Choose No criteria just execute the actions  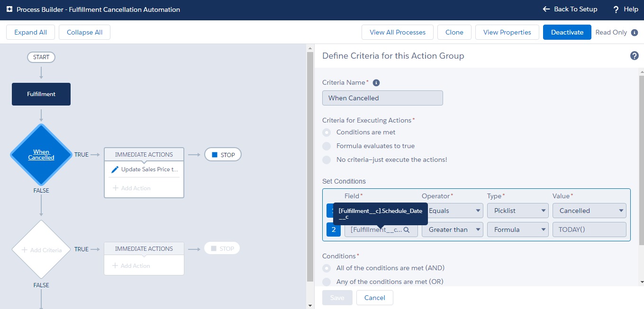[x=327, y=160]
